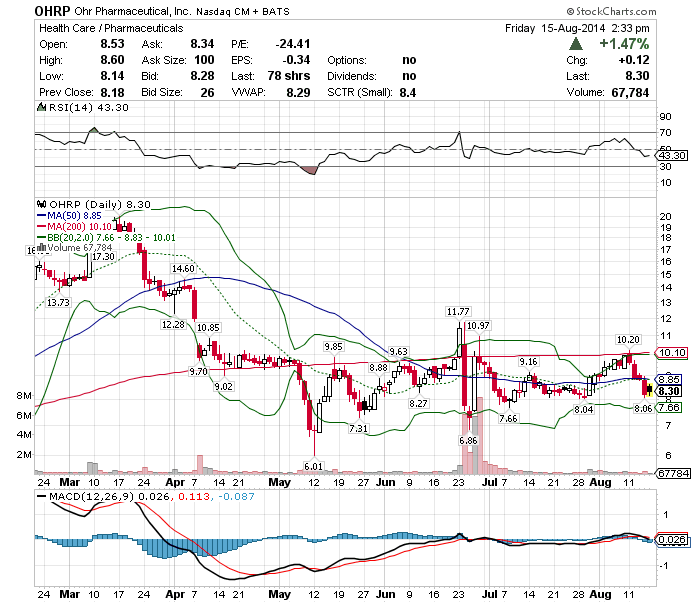Click the Low value 8.14
Viewport: 700px width, 603px height.
tap(112, 76)
